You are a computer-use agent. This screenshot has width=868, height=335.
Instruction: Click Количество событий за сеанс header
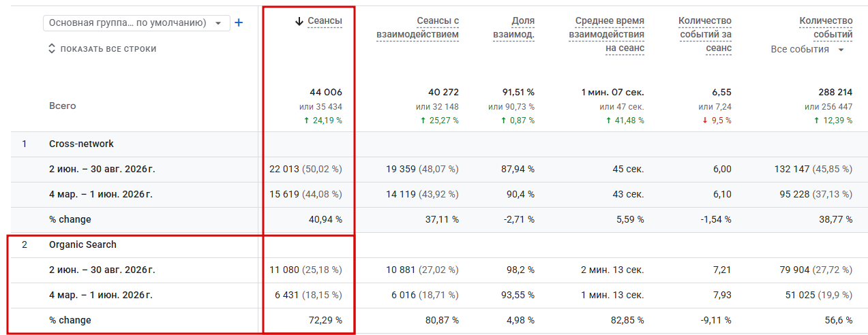[705, 35]
